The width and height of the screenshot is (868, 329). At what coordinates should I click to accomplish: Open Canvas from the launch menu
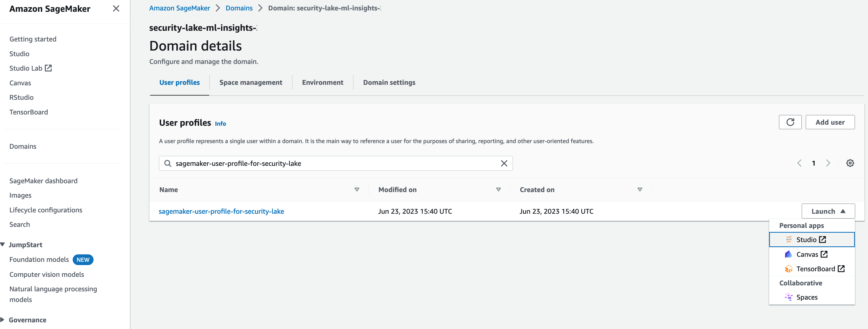click(808, 254)
